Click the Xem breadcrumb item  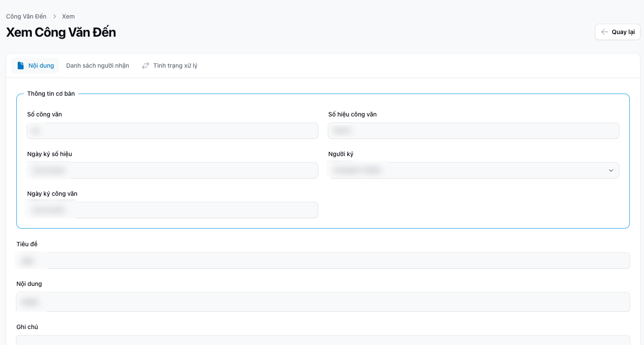click(x=68, y=16)
